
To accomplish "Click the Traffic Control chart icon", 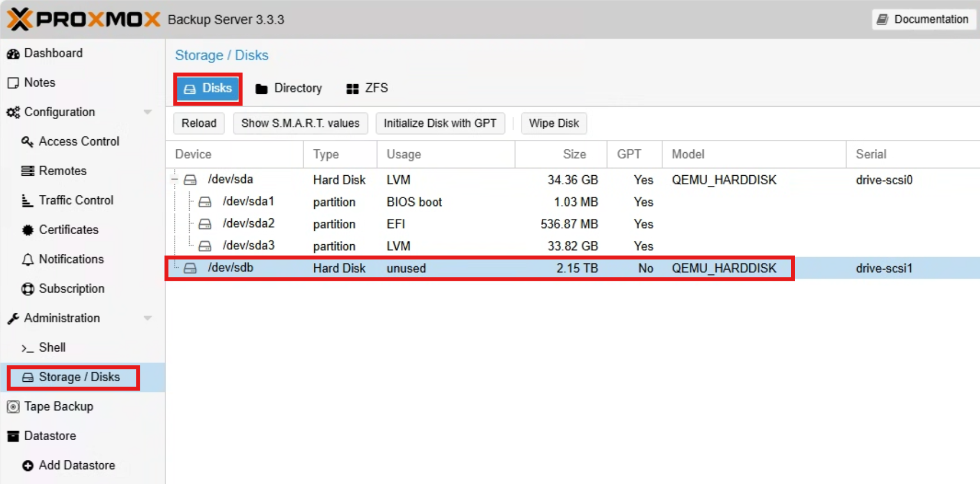I will [27, 200].
